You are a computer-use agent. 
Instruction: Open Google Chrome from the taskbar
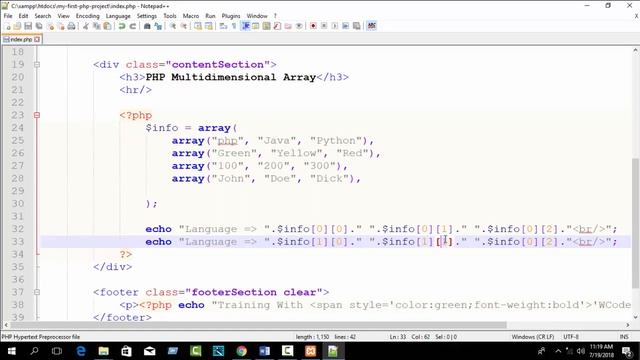tap(241, 351)
